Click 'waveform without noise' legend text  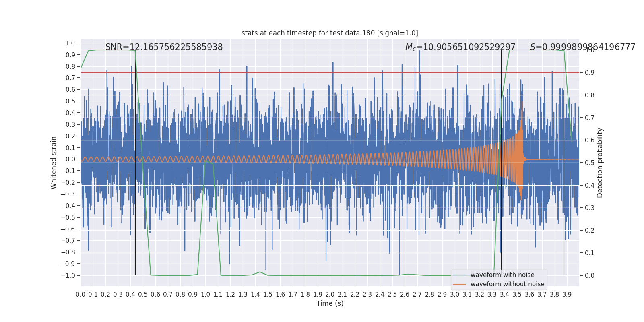click(x=508, y=284)
